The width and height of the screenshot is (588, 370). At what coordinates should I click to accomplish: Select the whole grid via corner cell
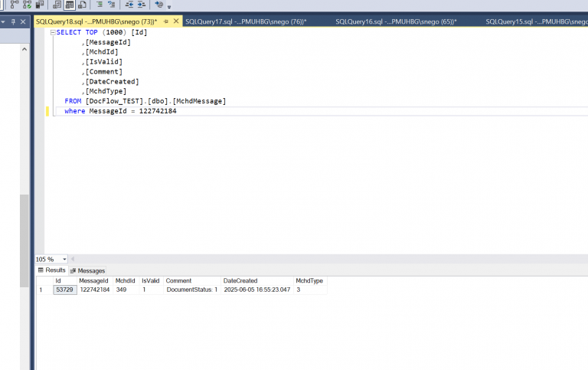[x=44, y=280]
